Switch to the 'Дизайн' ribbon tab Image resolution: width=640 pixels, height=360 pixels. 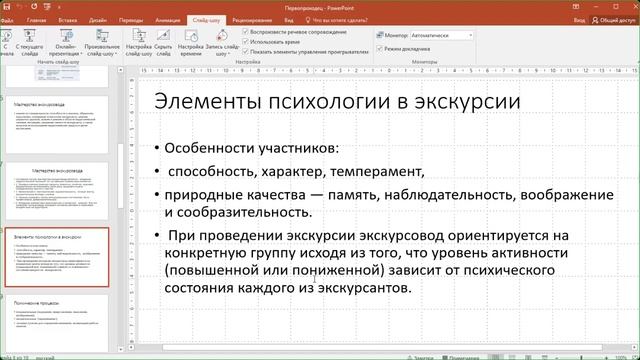click(98, 20)
